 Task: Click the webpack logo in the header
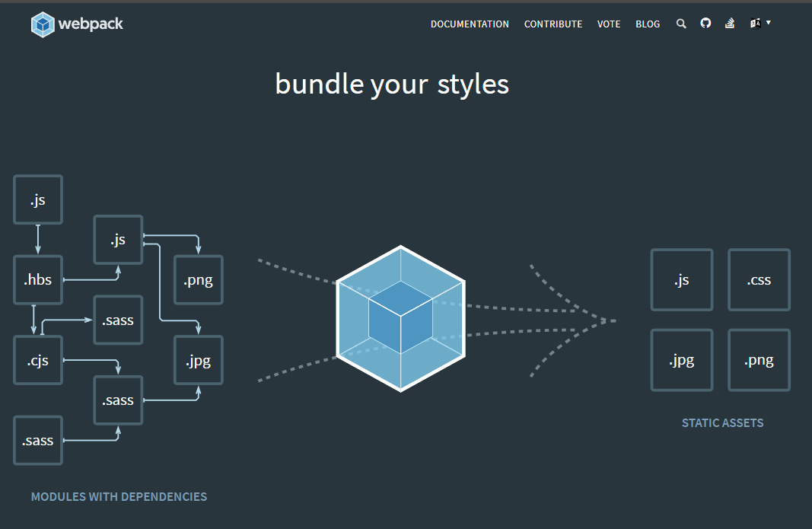pyautogui.click(x=43, y=24)
